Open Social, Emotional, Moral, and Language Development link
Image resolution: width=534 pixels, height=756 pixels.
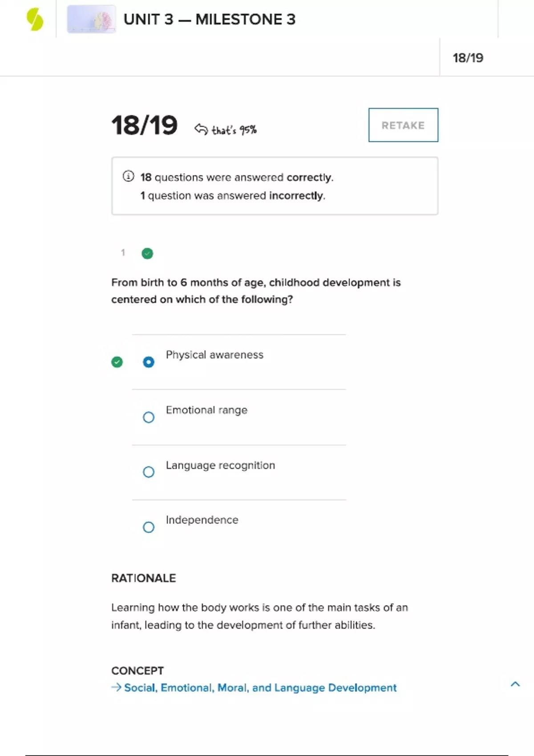[260, 688]
